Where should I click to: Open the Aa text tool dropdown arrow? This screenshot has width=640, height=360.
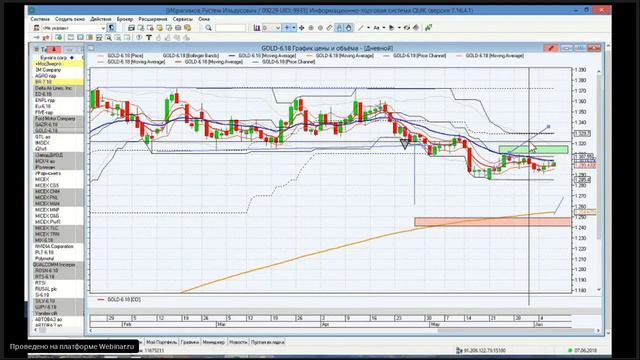[x=384, y=28]
